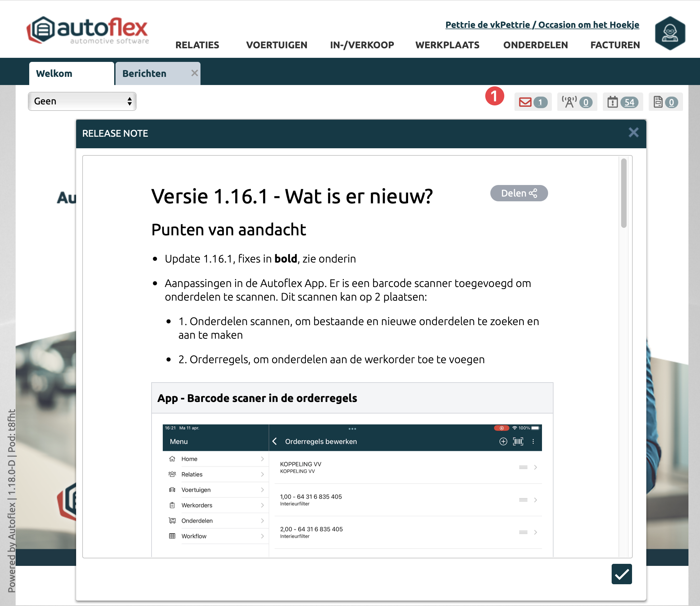The image size is (700, 606).
Task: Open the WERKPLAATS menu
Action: tap(447, 45)
